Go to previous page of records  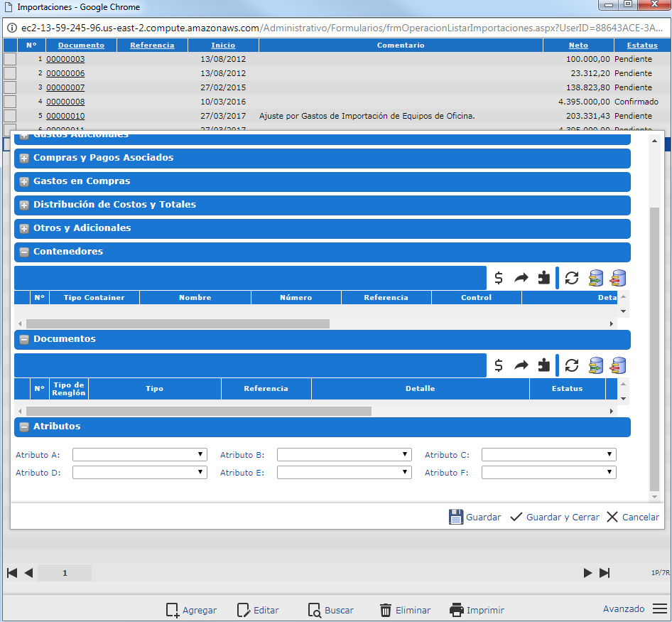pos(28,573)
